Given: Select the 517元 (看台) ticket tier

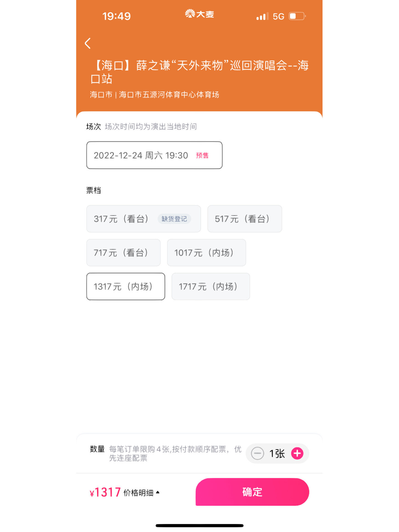Looking at the screenshot, I should click(x=244, y=219).
